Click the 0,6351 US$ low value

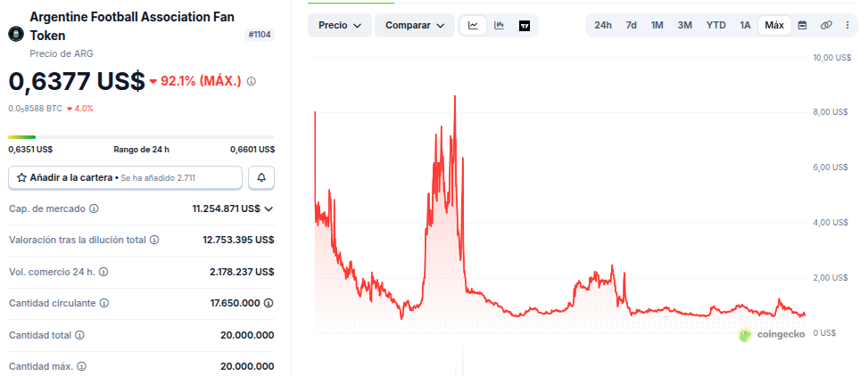pos(30,150)
